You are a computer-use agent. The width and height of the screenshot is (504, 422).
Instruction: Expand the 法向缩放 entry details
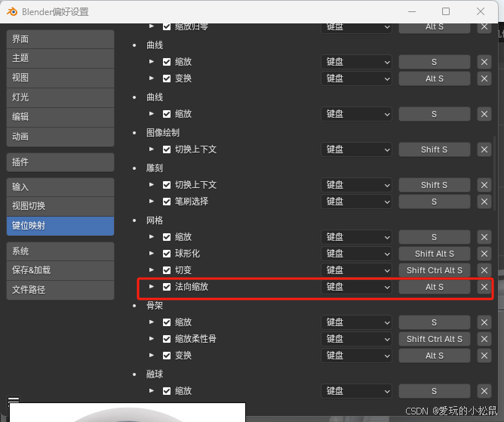[x=152, y=286]
